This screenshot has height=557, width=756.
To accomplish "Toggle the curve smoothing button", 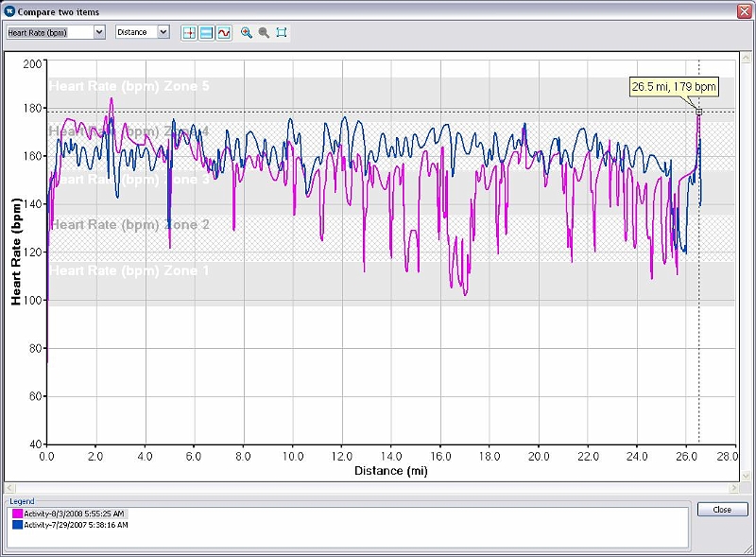I will click(x=224, y=33).
